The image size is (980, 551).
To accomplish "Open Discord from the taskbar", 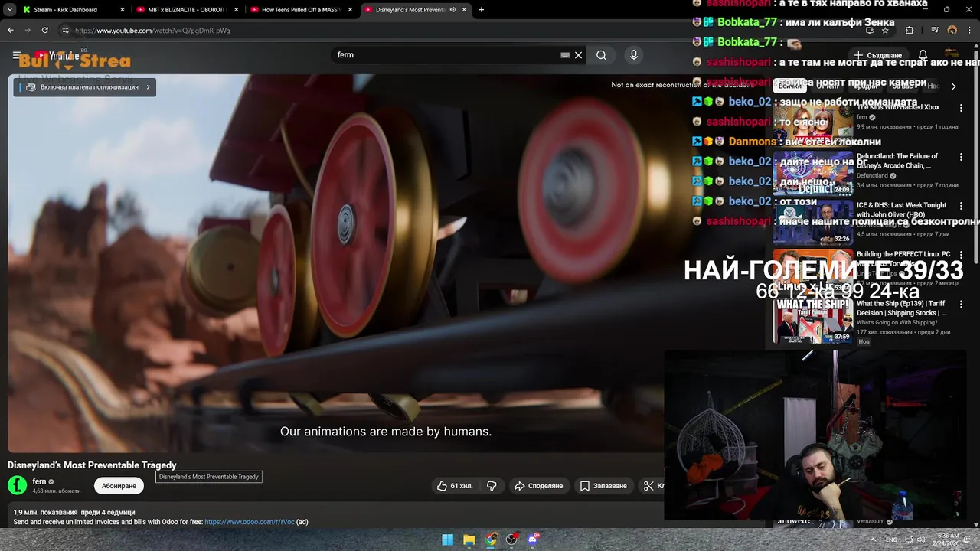I will (534, 540).
